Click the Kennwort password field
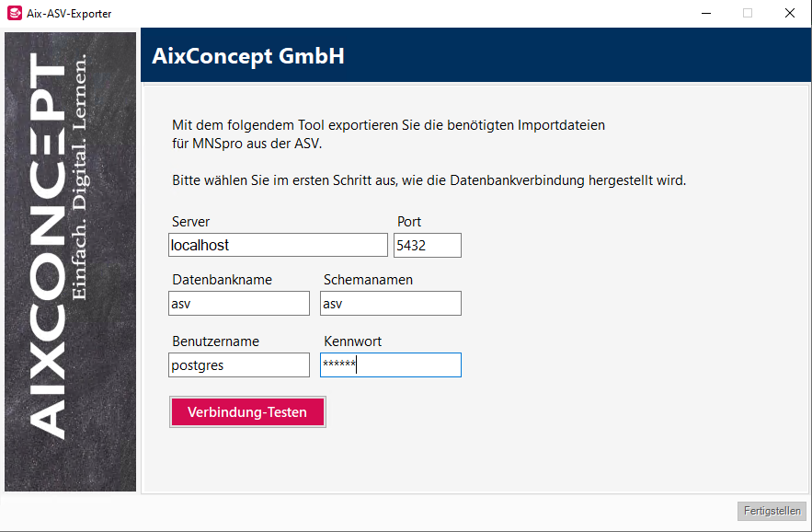Image resolution: width=812 pixels, height=532 pixels. (391, 365)
